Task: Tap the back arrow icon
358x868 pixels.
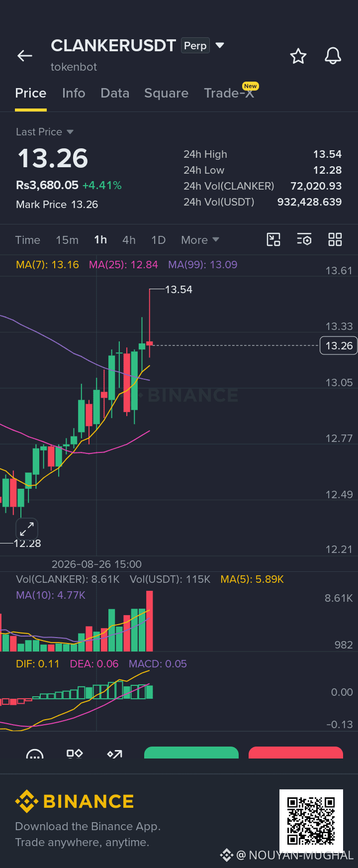Action: [x=25, y=56]
